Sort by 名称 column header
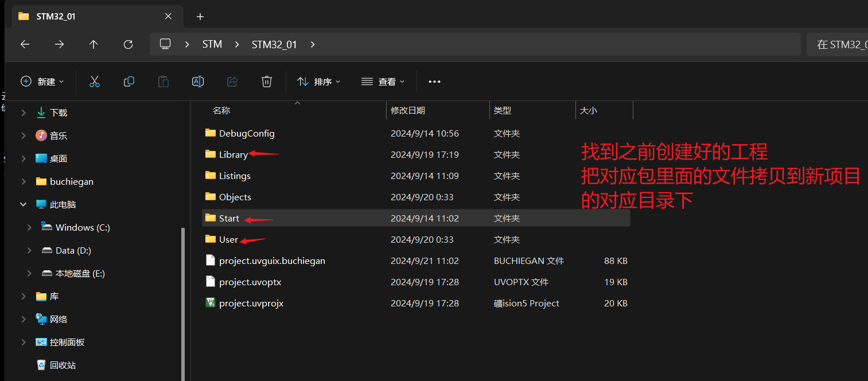 tap(221, 110)
